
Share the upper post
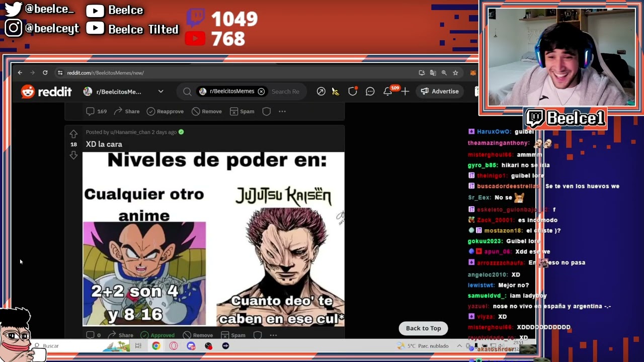(127, 111)
